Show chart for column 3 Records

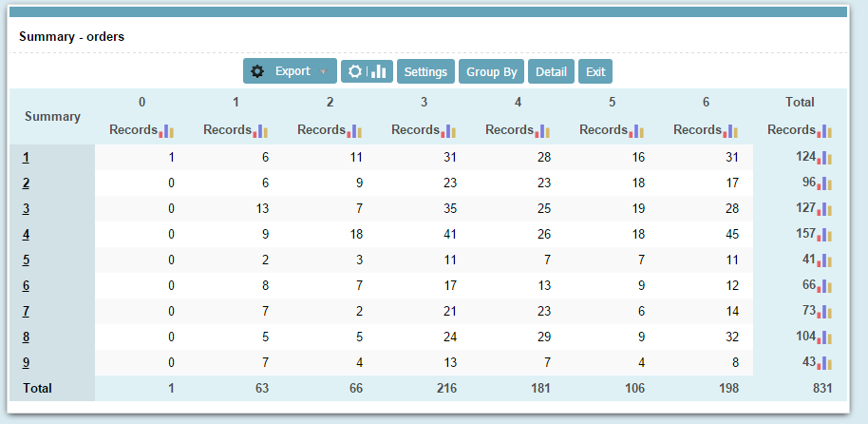[447, 131]
